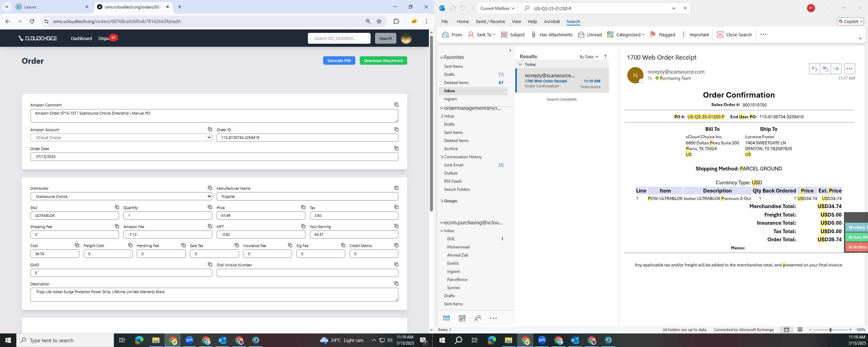Image resolution: width=868 pixels, height=347 pixels.
Task: Click the Download Attachment button
Action: (383, 61)
